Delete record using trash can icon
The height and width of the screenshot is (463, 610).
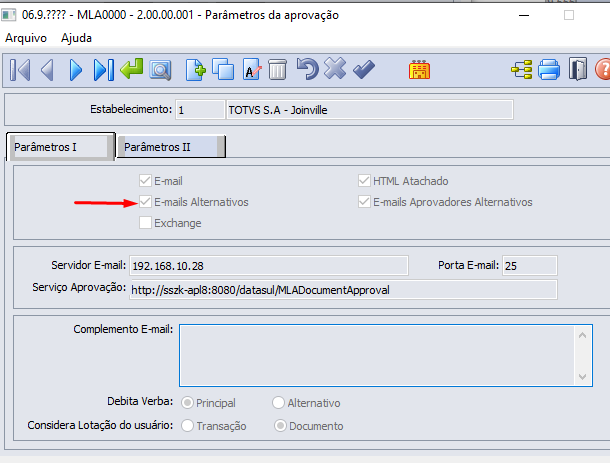pos(277,70)
